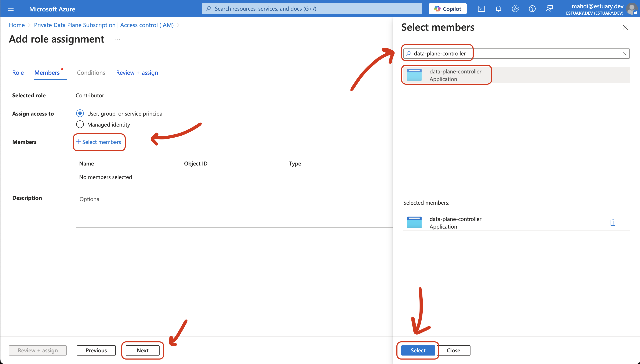Send feedback using the feedback icon
640x364 pixels.
549,8
